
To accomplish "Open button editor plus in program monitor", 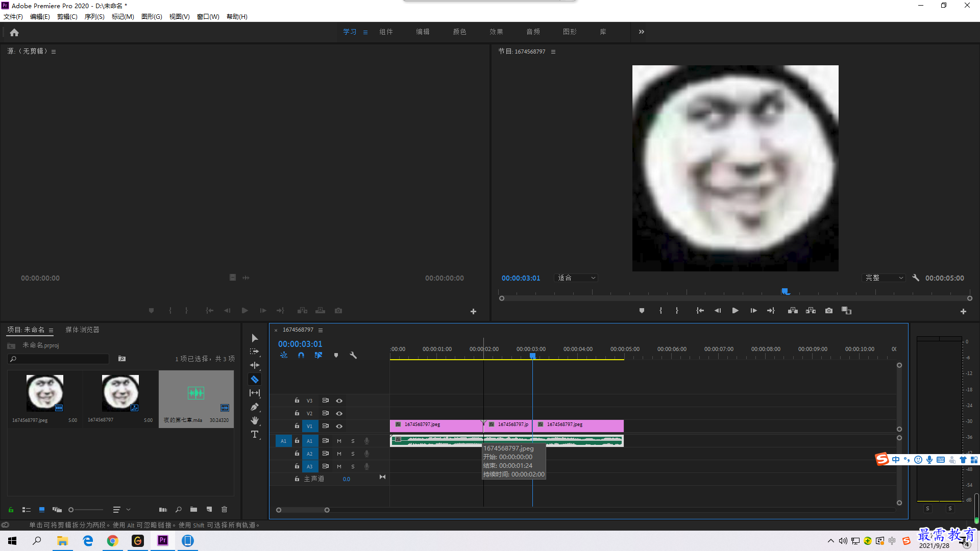I will [x=963, y=311].
